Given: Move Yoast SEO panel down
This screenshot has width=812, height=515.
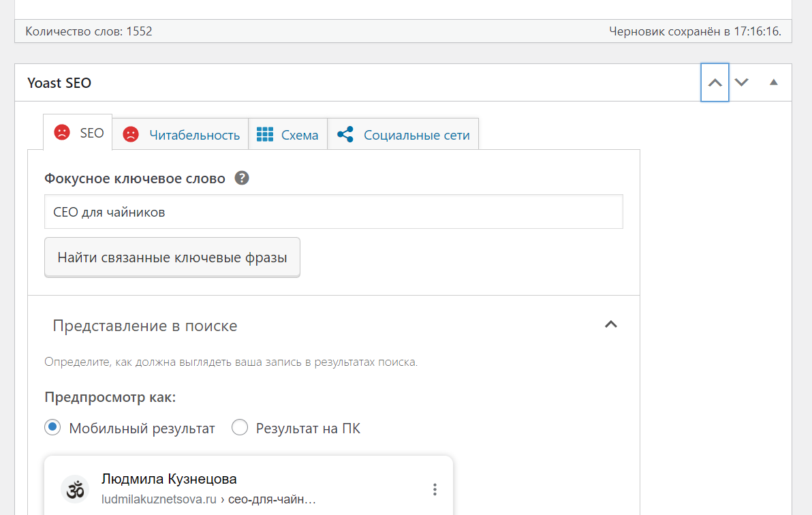Looking at the screenshot, I should click(742, 82).
